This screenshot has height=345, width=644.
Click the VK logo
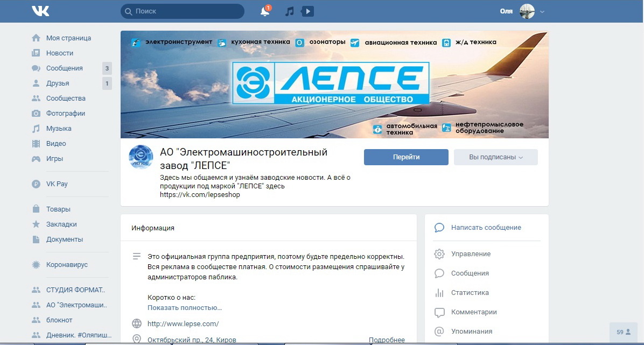pyautogui.click(x=40, y=11)
